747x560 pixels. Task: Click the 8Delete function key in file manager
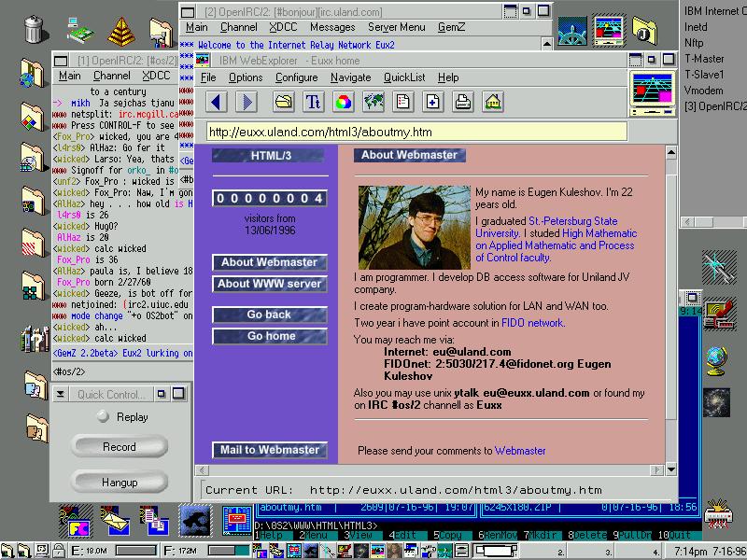tap(587, 535)
